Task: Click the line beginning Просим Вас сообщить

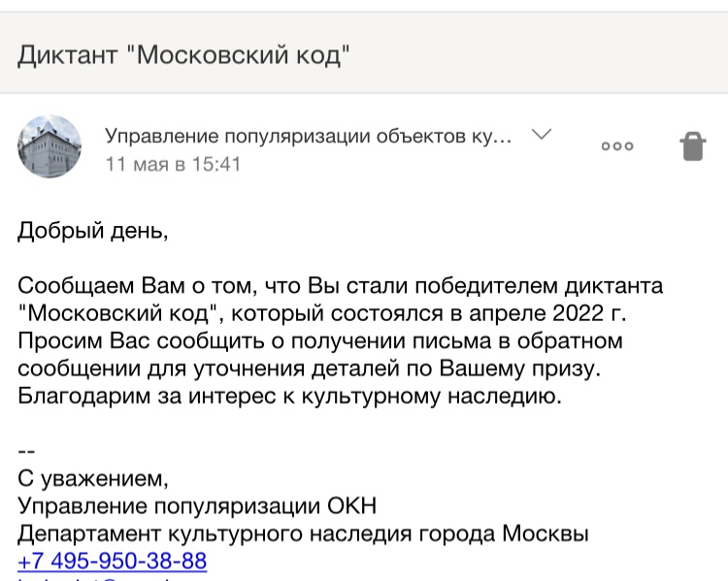Action: (x=320, y=340)
